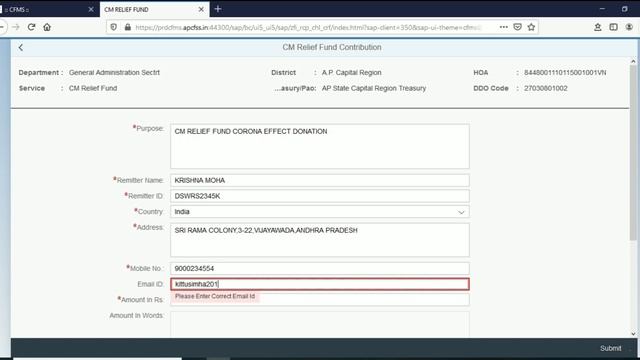This screenshot has height=360, width=640.
Task: Click the Submit button
Action: (x=611, y=348)
